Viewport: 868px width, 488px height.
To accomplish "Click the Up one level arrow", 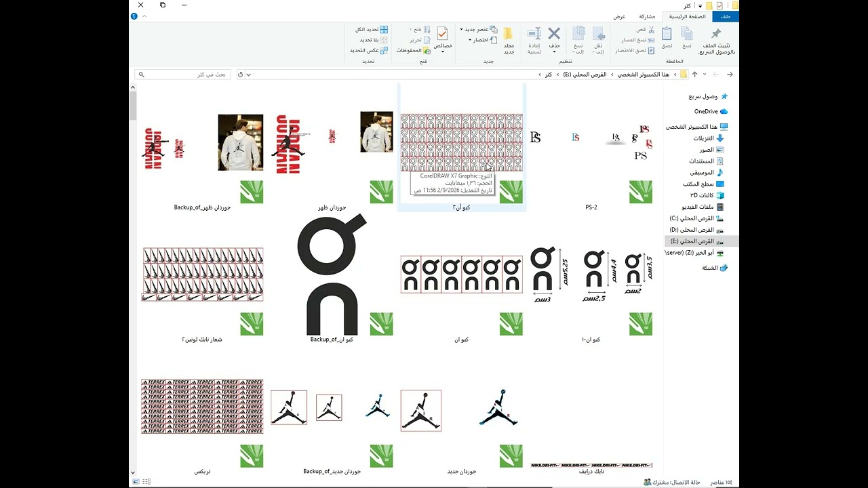I will click(694, 75).
